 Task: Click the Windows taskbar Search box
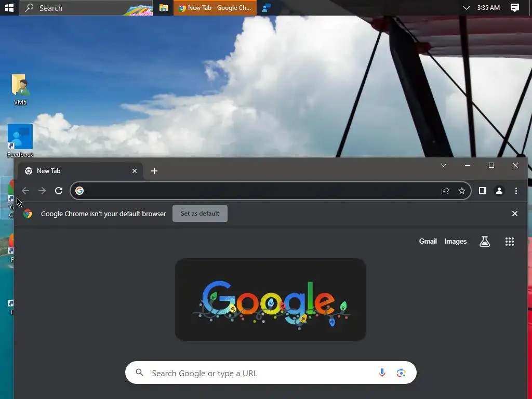(x=86, y=7)
